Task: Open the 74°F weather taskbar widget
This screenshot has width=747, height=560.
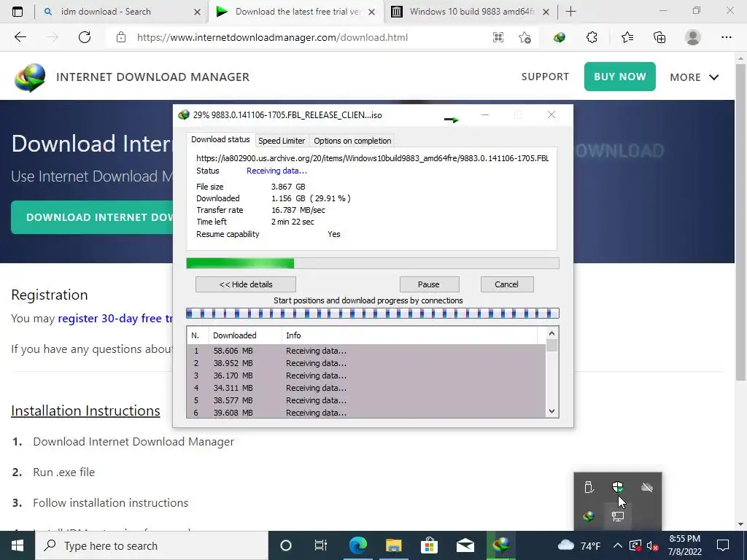Action: [x=578, y=545]
